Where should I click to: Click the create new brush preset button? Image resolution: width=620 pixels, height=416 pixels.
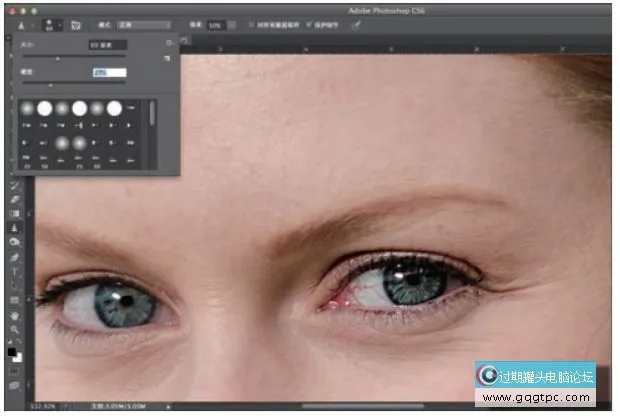(167, 60)
